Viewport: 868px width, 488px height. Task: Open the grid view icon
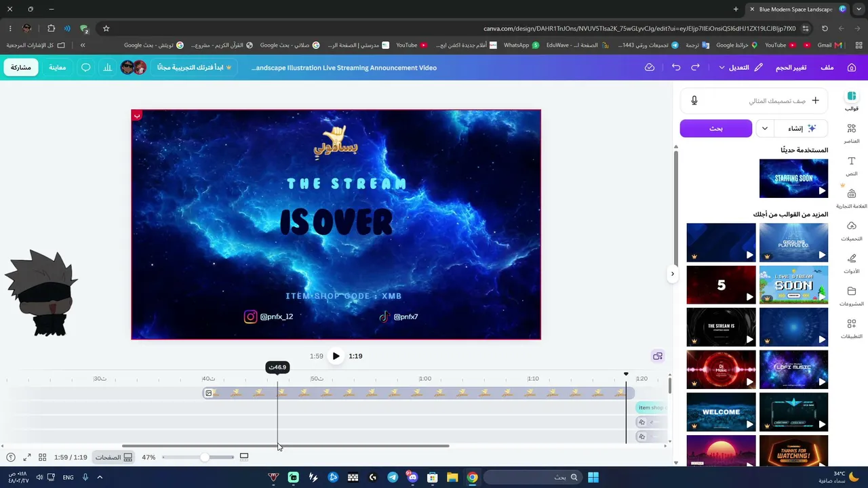(42, 457)
